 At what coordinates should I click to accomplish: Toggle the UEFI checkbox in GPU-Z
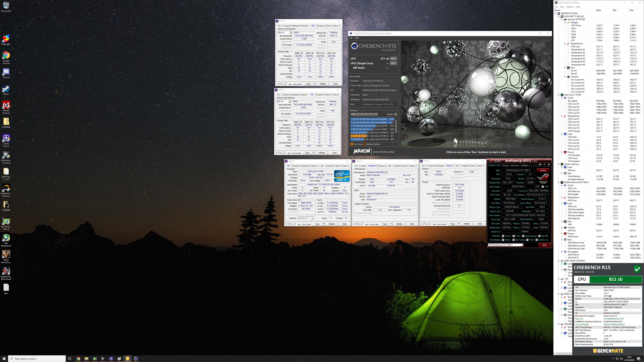pyautogui.click(x=543, y=187)
